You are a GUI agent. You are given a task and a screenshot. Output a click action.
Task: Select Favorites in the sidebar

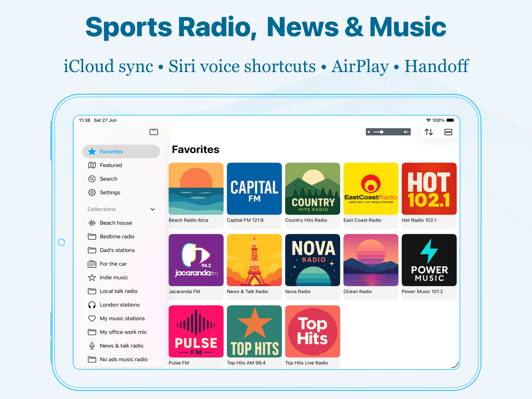(x=121, y=151)
